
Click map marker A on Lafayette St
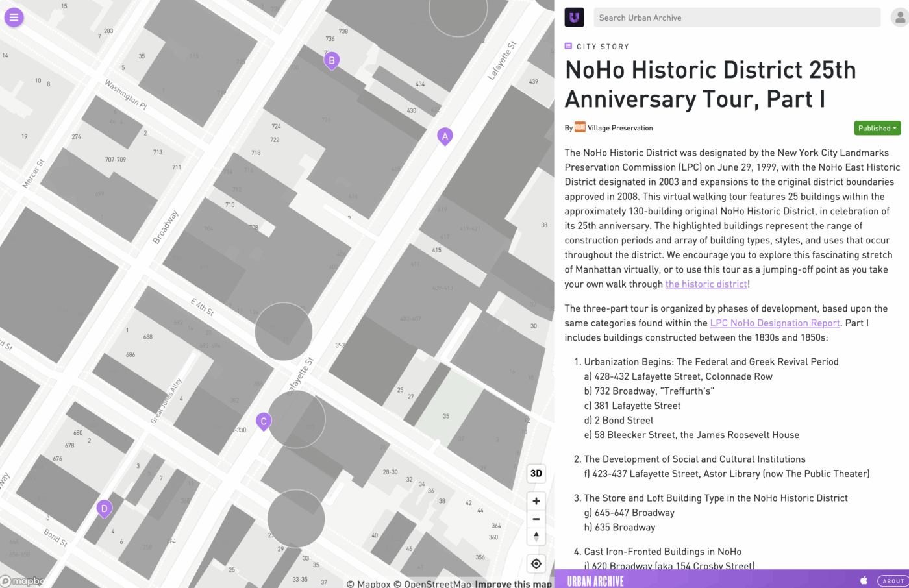[x=445, y=136]
